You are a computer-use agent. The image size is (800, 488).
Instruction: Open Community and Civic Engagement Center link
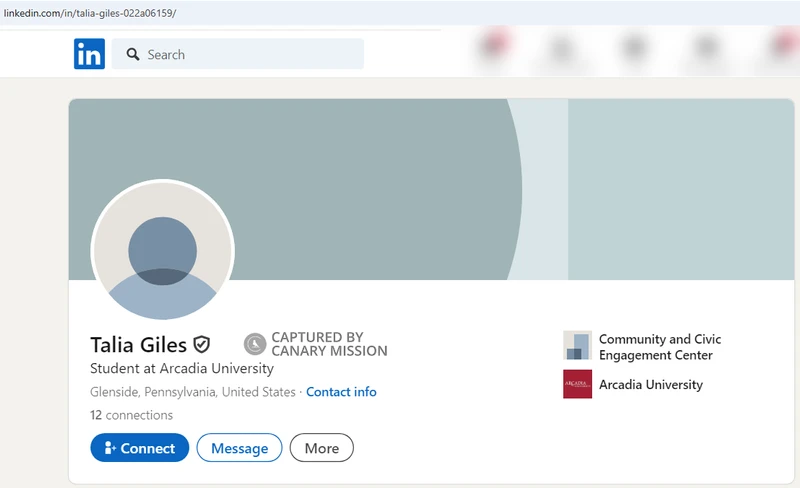(x=660, y=347)
